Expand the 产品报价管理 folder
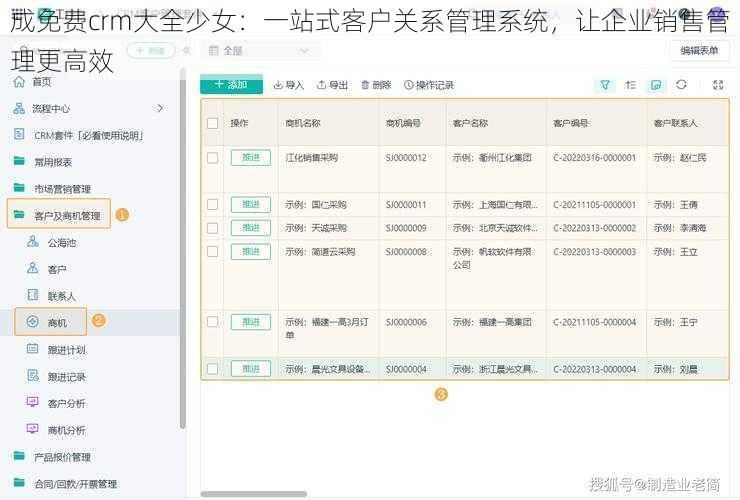740x500 pixels. 62,457
